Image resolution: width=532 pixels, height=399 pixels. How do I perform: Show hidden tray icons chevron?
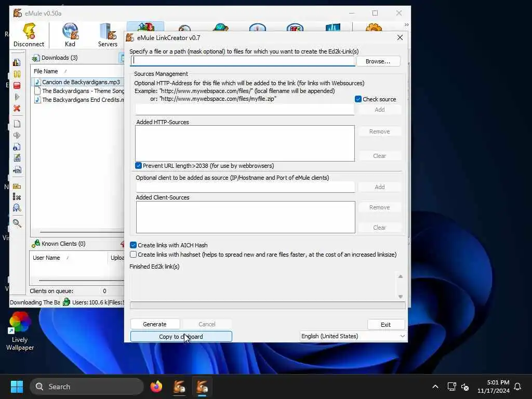point(435,387)
